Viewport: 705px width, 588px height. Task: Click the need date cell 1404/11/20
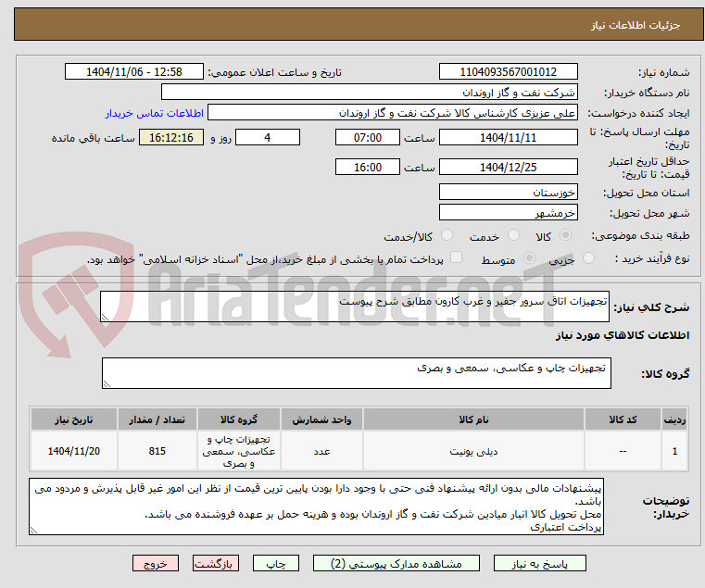(74, 451)
